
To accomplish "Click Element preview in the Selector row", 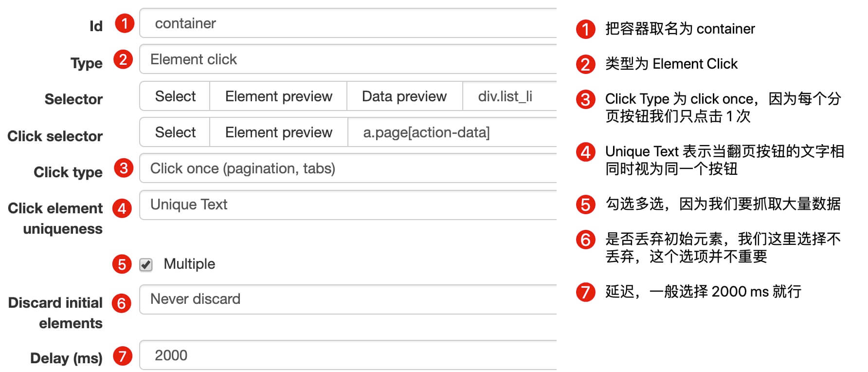I will [x=278, y=96].
